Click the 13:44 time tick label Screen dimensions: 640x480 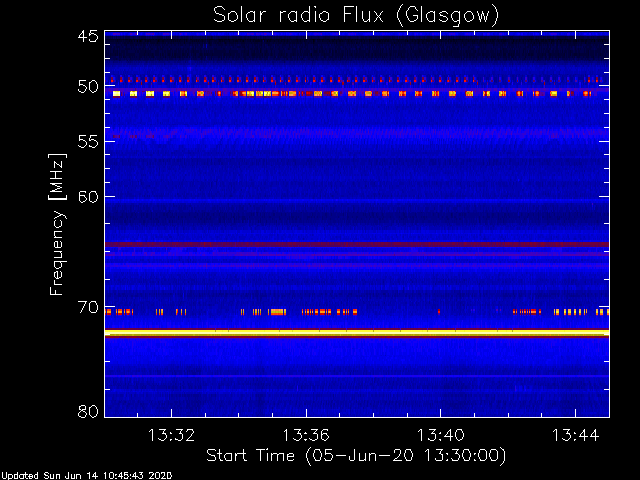[576, 435]
